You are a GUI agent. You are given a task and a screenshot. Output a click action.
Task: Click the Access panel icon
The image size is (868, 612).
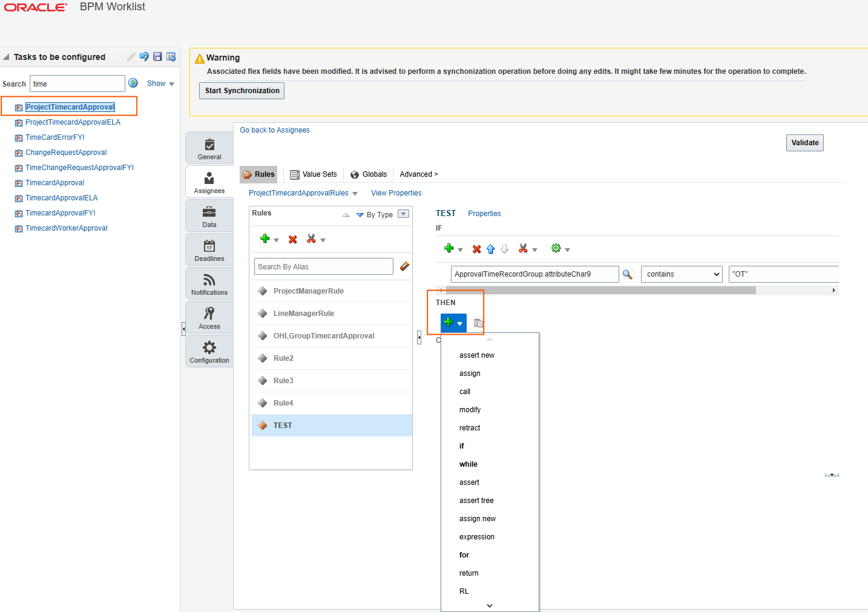[209, 317]
